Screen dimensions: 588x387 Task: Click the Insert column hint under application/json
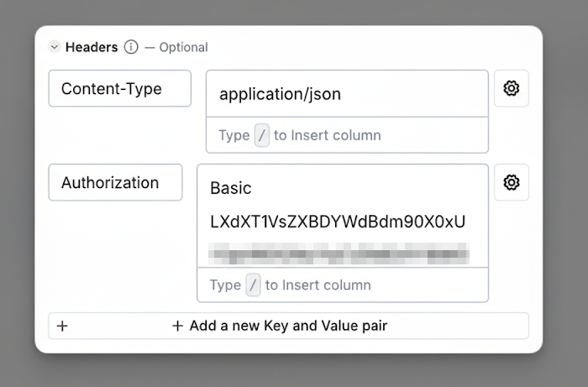tap(335, 135)
